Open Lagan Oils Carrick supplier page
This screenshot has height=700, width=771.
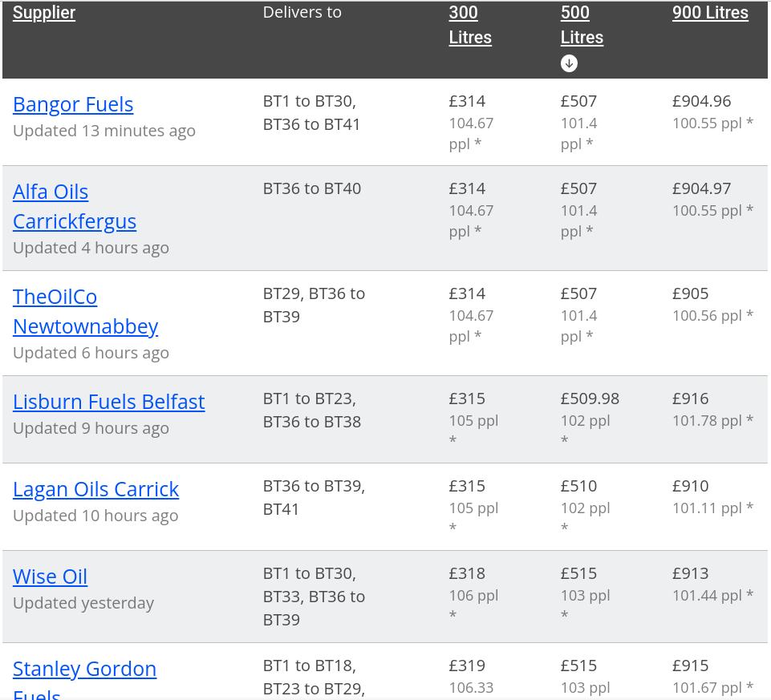pyautogui.click(x=96, y=490)
